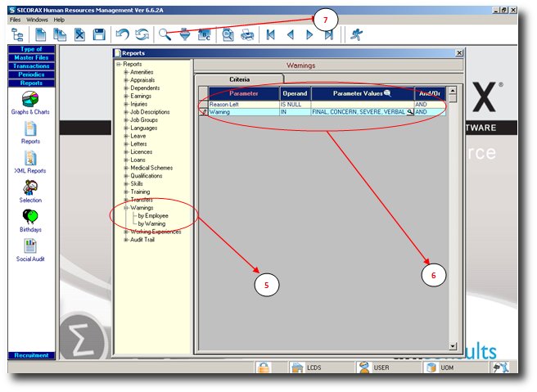Click the Undo arrow toolbar icon
Image resolution: width=537 pixels, height=392 pixels.
pyautogui.click(x=122, y=34)
